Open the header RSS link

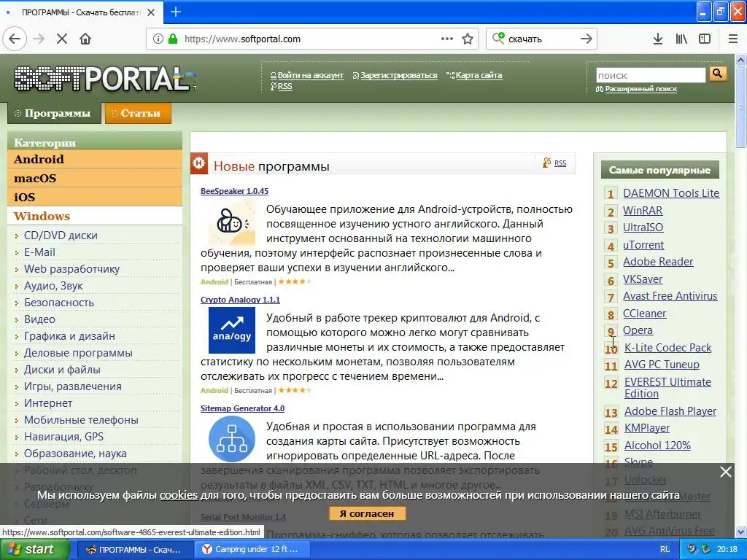pos(285,86)
